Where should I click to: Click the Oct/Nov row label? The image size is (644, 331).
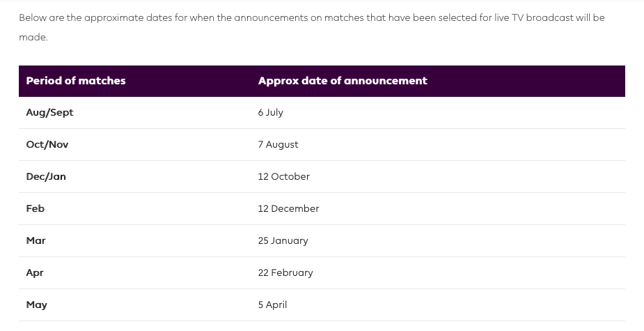pyautogui.click(x=47, y=144)
